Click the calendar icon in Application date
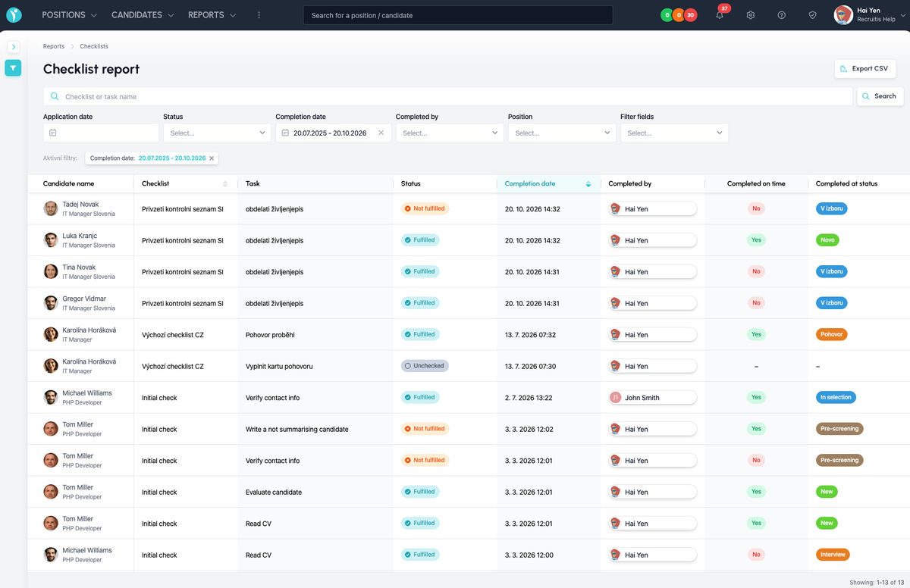This screenshot has width=910, height=588. tap(53, 133)
